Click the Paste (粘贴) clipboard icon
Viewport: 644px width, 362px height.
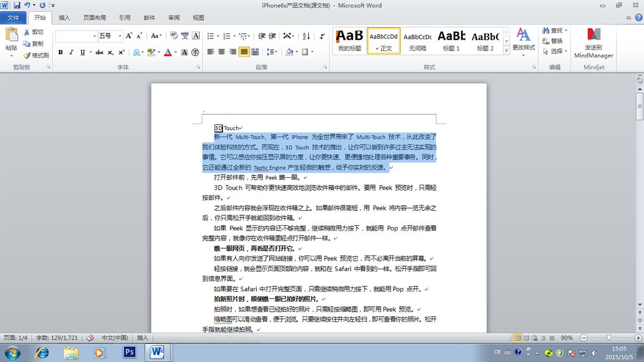pyautogui.click(x=11, y=35)
